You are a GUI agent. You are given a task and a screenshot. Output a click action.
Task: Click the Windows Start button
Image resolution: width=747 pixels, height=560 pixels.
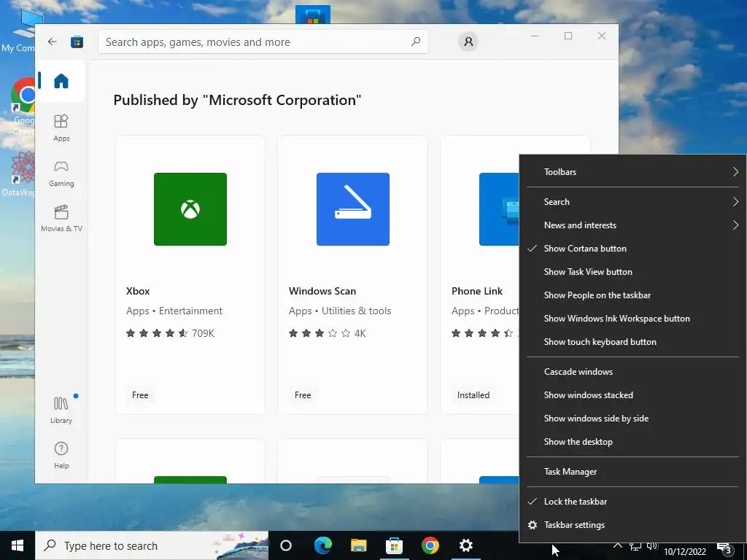point(18,545)
